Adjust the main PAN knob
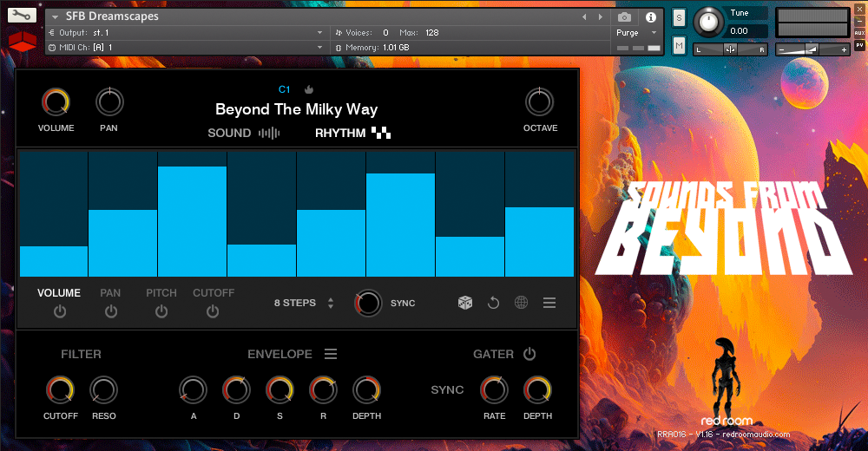This screenshot has width=868, height=451. (109, 101)
